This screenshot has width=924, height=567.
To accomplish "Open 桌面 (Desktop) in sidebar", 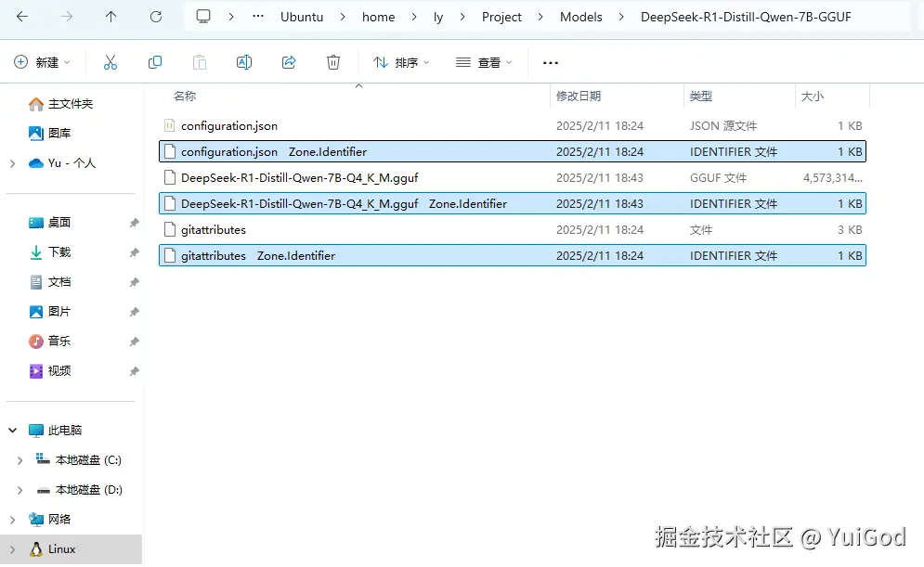I will pos(49,222).
